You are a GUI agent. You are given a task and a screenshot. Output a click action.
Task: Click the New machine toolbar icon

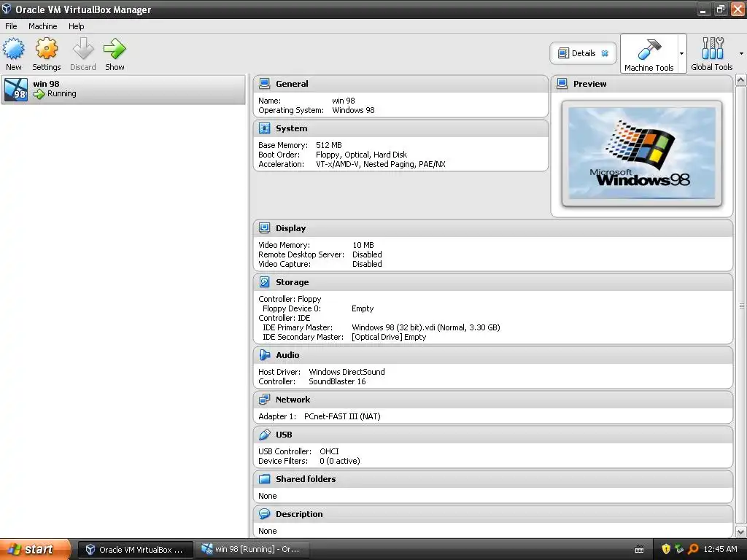[13, 49]
